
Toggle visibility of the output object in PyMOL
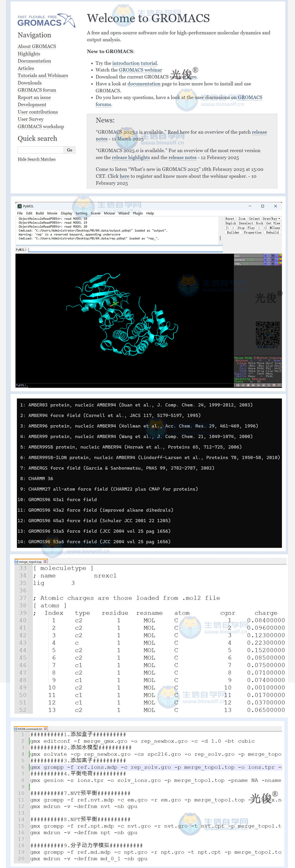tap(248, 260)
